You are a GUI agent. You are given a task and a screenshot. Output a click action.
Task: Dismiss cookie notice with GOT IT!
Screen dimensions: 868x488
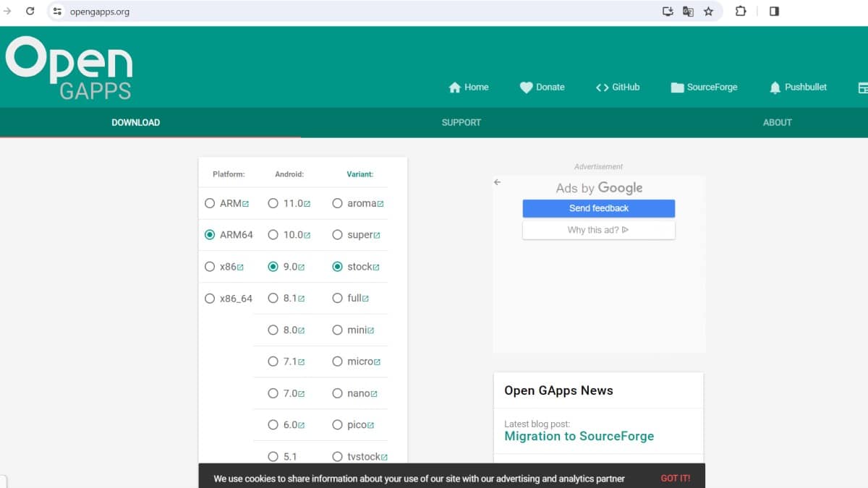pos(675,479)
